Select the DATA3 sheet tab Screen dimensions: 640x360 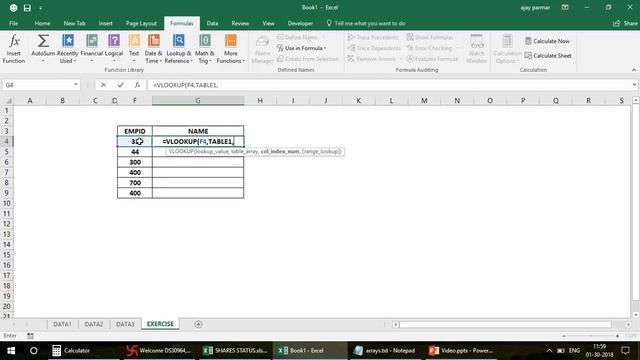125,324
